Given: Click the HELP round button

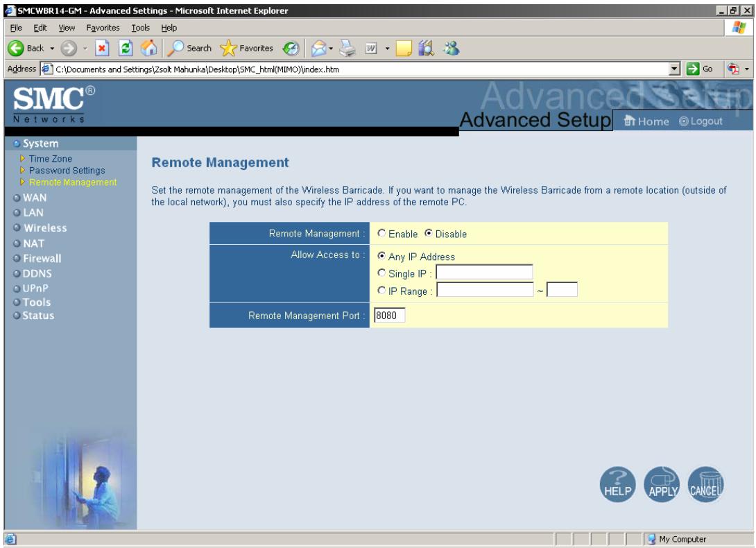Looking at the screenshot, I should (x=617, y=484).
